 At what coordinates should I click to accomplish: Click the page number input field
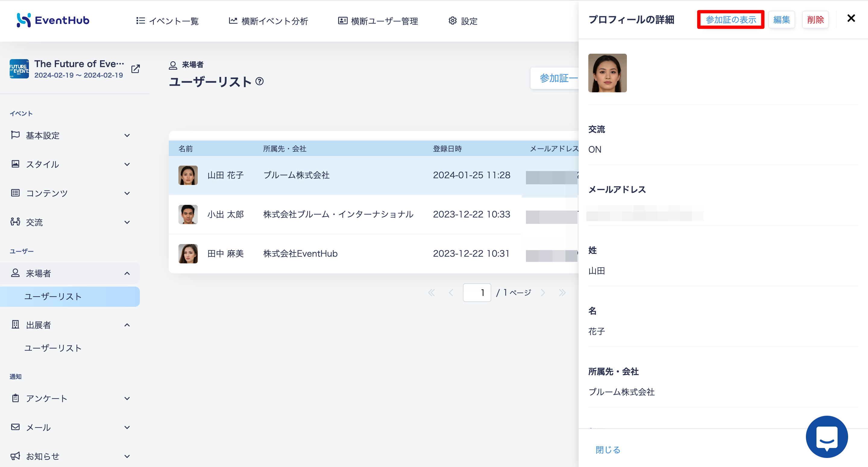pyautogui.click(x=477, y=292)
